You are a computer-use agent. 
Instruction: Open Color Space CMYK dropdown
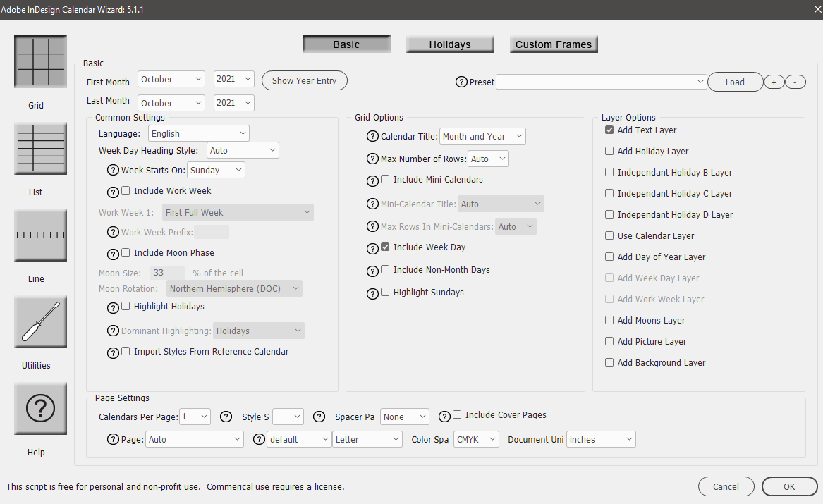pos(476,439)
